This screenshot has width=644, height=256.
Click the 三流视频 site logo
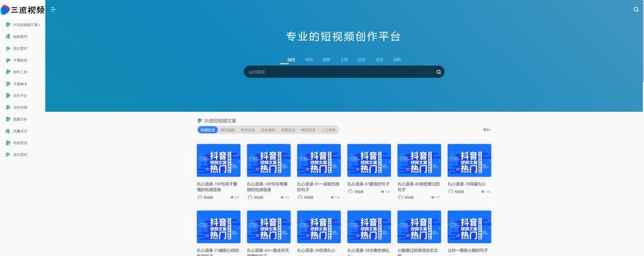22,10
